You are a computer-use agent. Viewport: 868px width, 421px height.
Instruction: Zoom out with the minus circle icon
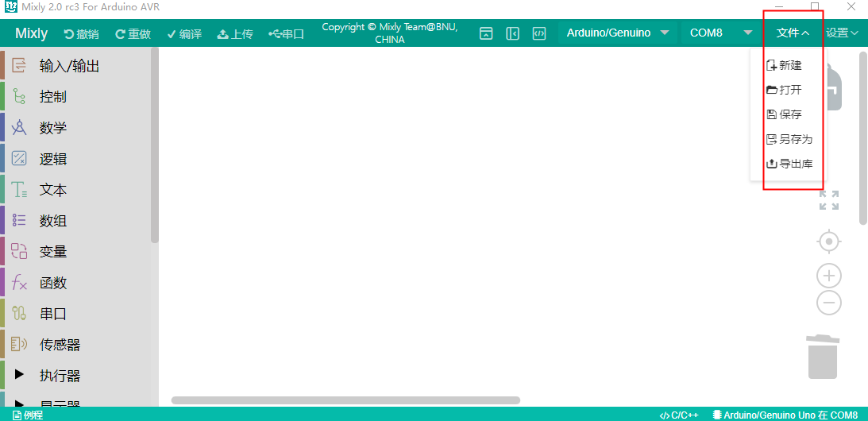[x=829, y=303]
